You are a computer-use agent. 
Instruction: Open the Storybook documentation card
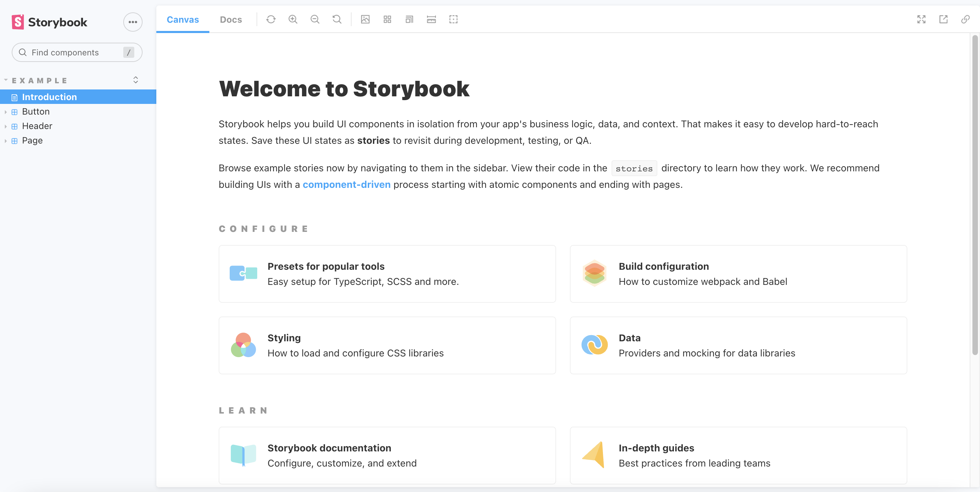387,455
